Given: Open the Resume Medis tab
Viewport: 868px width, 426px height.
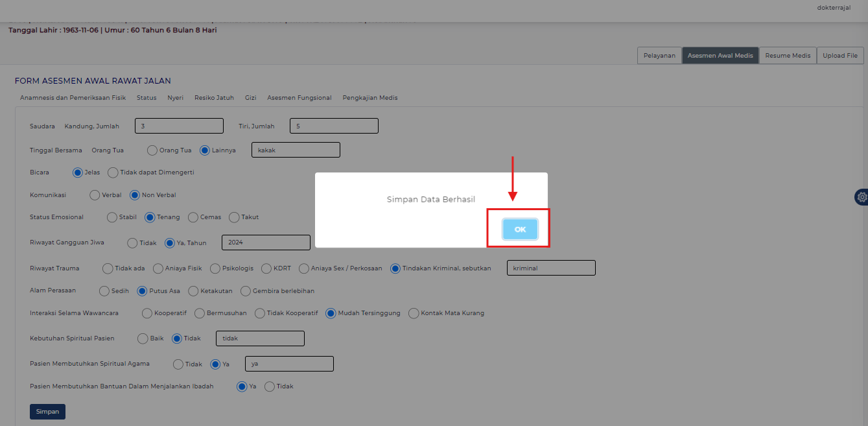Looking at the screenshot, I should coord(788,56).
